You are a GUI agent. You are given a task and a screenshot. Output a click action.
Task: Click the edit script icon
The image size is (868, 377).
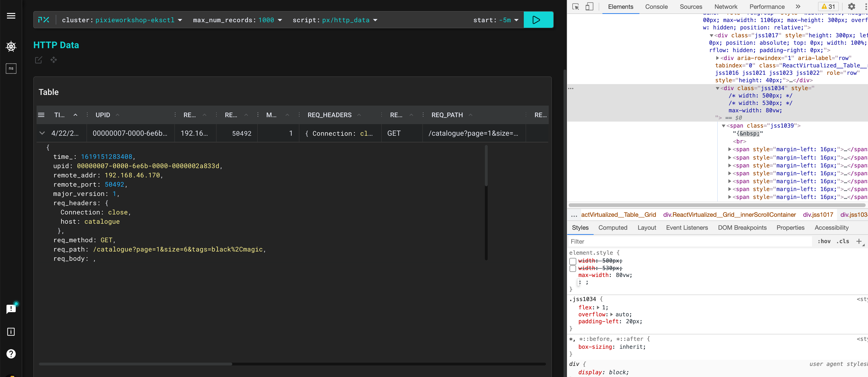(38, 60)
